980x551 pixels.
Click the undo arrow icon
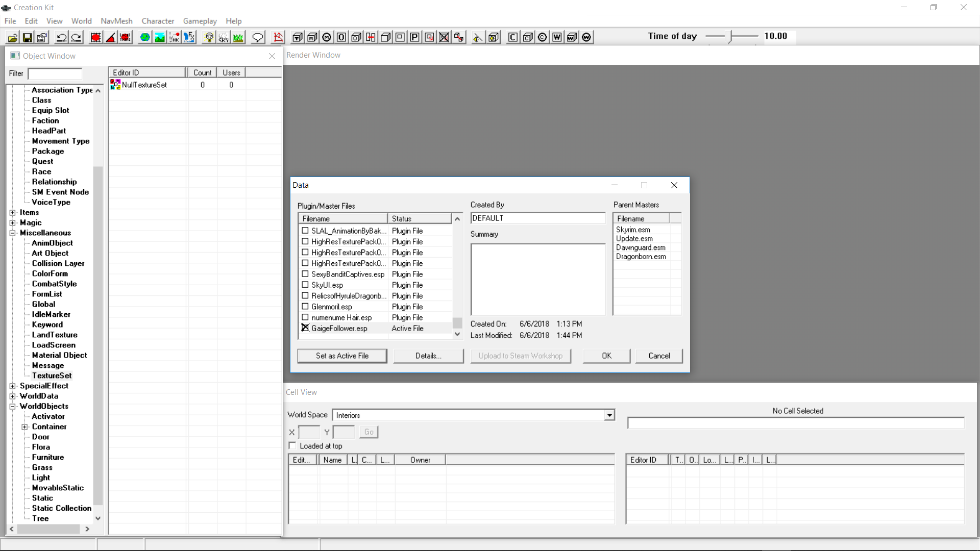61,37
